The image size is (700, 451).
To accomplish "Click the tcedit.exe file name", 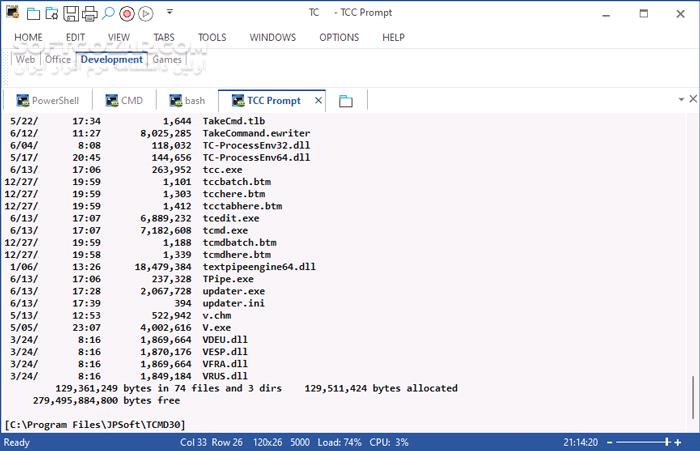I will coord(231,218).
